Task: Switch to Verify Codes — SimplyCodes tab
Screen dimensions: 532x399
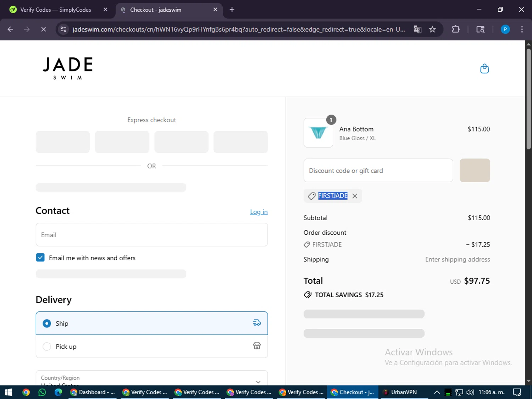Action: tap(59, 10)
